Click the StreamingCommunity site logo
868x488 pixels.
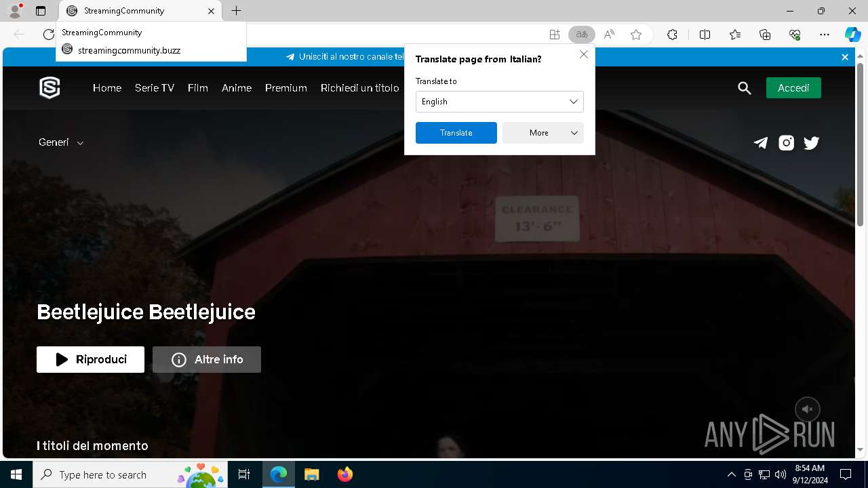(50, 87)
